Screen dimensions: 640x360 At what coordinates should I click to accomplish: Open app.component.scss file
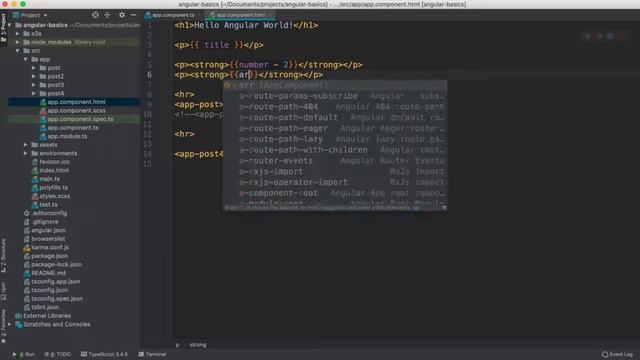coord(76,111)
